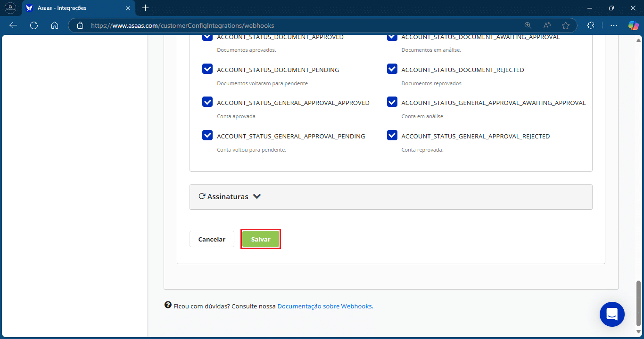Screen dimensions: 644x339
Task: Click the help question-mark icon near Ficou com dúvidas
Action: click(168, 305)
